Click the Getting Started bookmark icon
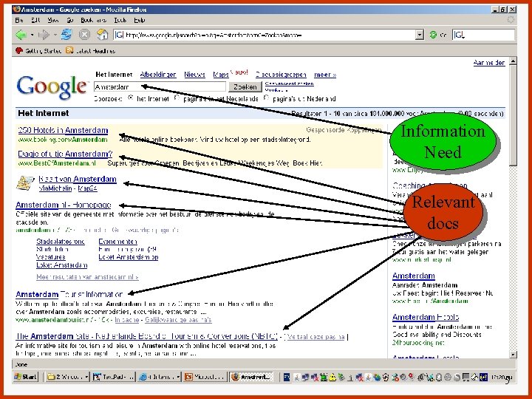The height and width of the screenshot is (399, 532). [x=19, y=50]
